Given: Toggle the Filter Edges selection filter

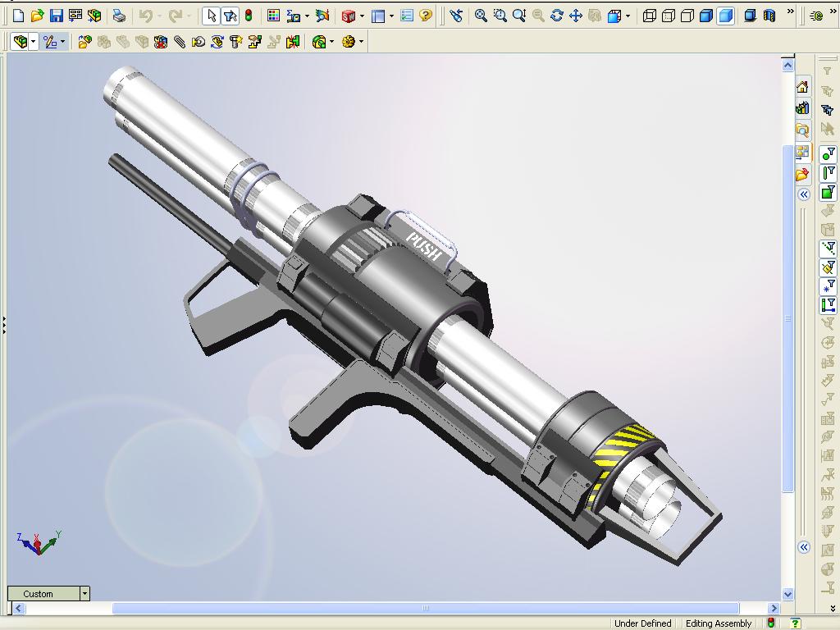Looking at the screenshot, I should (828, 172).
